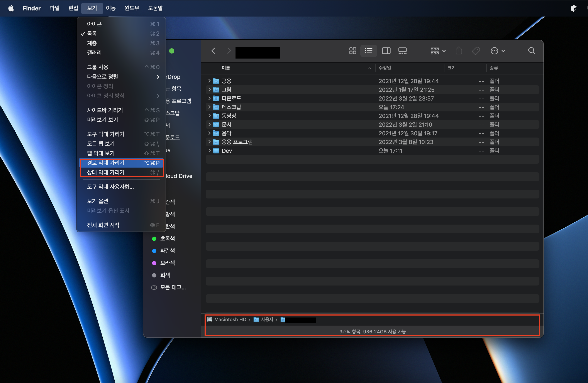Viewport: 588px width, 383px height.
Task: Select the 보라색 purple tag
Action: (167, 263)
